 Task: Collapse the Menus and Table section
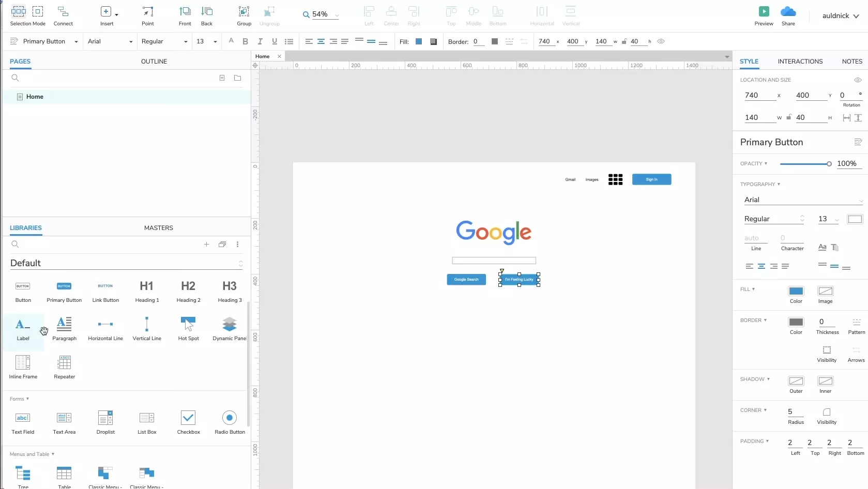coord(32,454)
